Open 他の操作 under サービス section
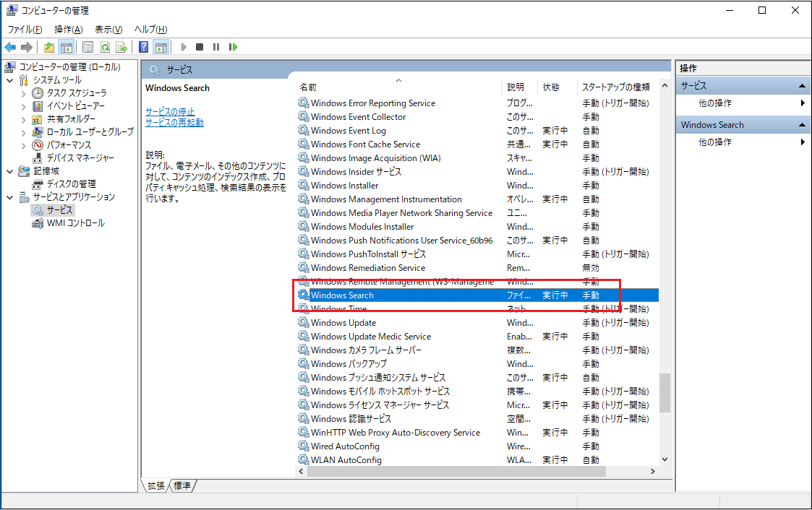Screen dimensions: 812x510 pyautogui.click(x=714, y=103)
